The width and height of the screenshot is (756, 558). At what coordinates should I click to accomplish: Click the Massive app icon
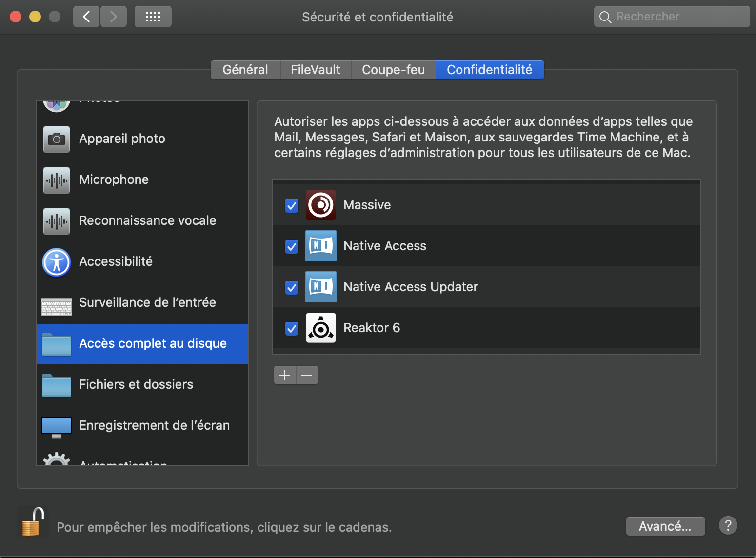click(x=321, y=205)
